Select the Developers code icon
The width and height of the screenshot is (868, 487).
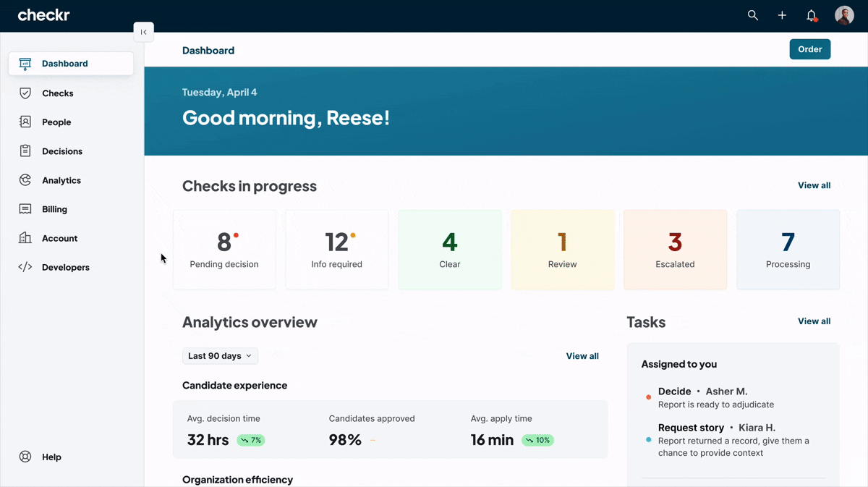coord(25,267)
